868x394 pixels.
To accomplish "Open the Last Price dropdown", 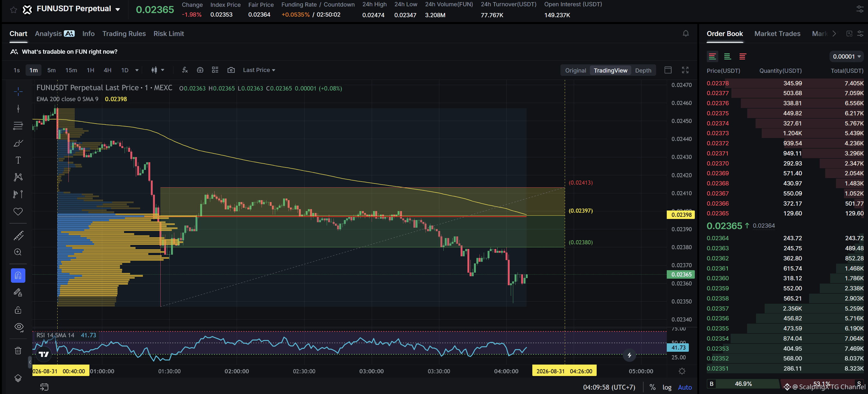I will point(259,70).
